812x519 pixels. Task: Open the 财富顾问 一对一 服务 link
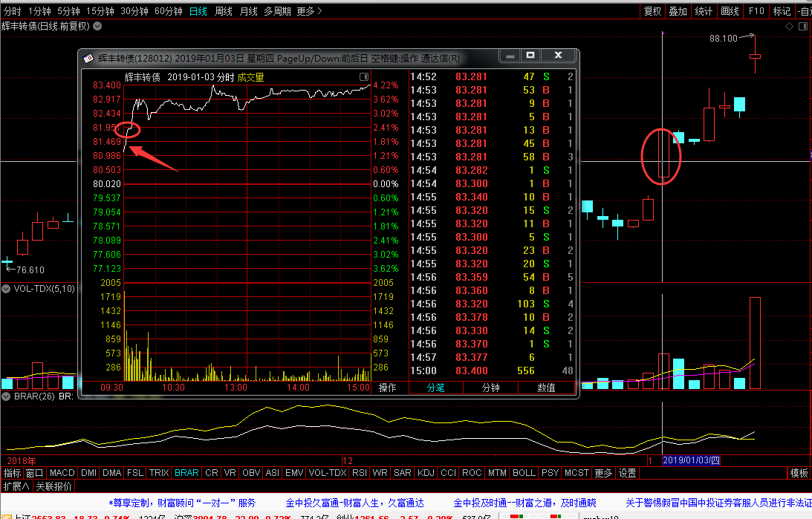pyautogui.click(x=182, y=503)
